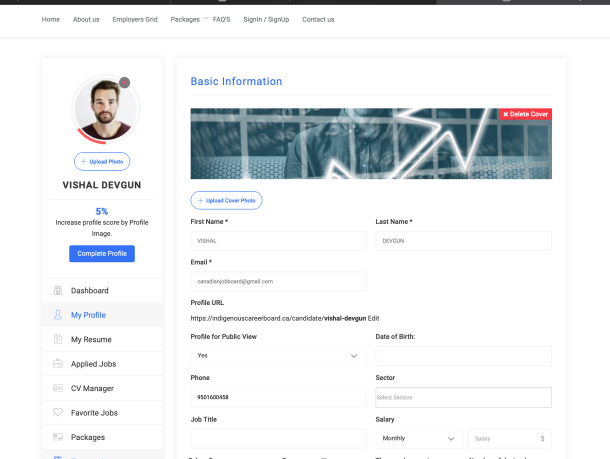The image size is (610, 459).
Task: Click the Upload Cover Photo button
Action: (x=226, y=200)
